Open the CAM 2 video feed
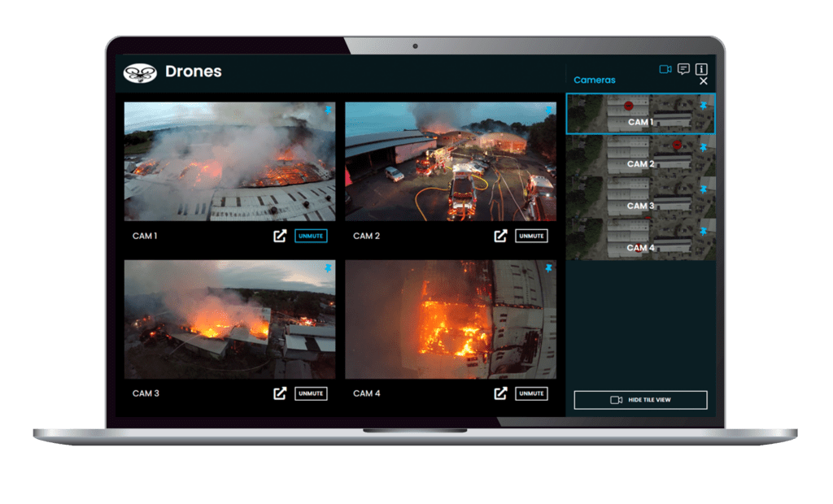This screenshot has height=504, width=833. point(451,162)
